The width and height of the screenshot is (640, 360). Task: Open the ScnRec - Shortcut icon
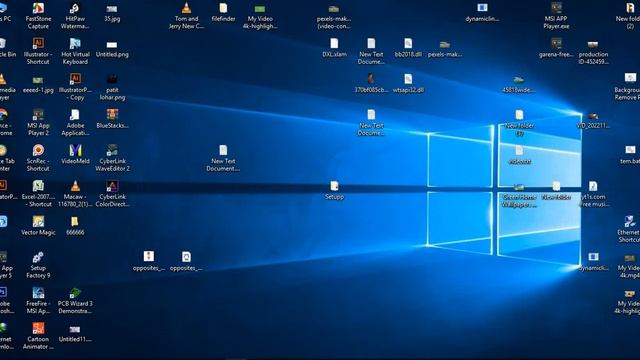pyautogui.click(x=38, y=158)
